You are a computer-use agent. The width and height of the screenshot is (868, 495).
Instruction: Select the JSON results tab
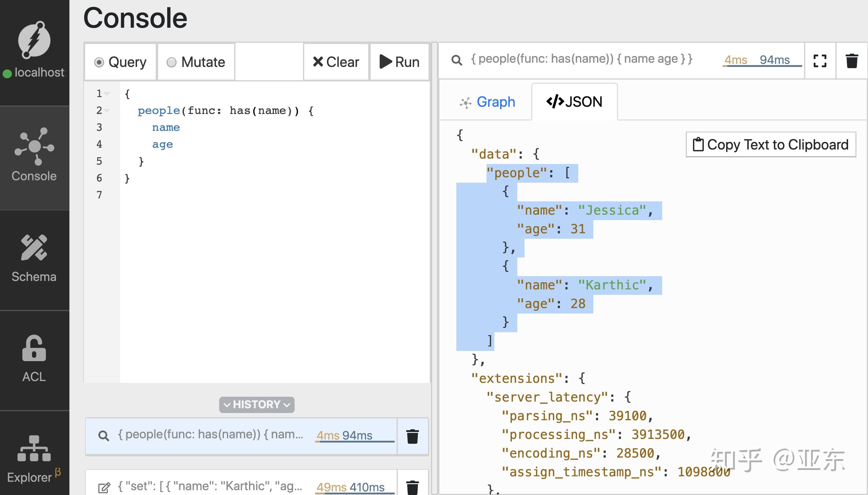[x=574, y=102]
